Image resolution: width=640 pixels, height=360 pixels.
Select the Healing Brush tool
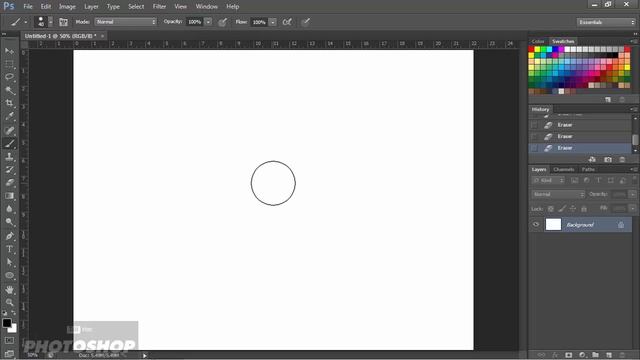pyautogui.click(x=9, y=130)
